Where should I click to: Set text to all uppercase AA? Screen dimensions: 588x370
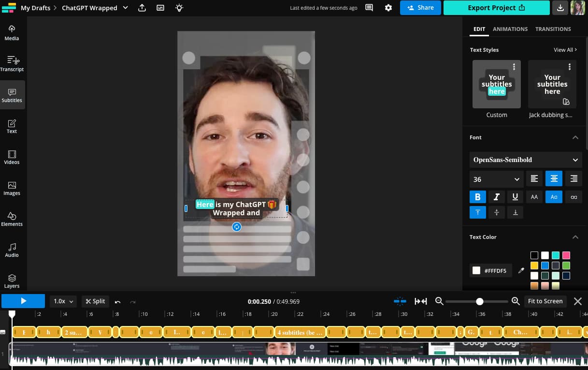tap(534, 197)
